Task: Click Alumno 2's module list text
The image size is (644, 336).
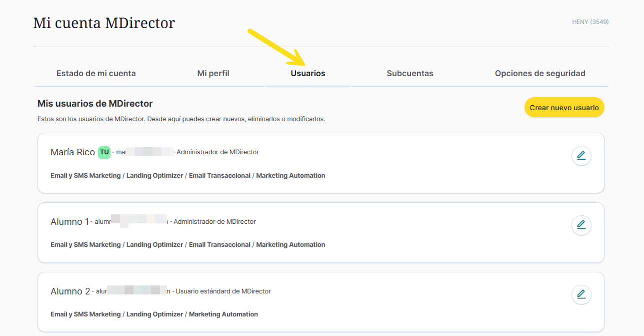Action: 154,314
